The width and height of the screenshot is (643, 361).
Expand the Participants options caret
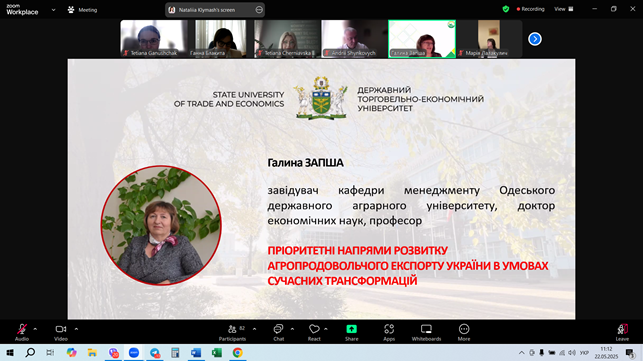tap(254, 329)
